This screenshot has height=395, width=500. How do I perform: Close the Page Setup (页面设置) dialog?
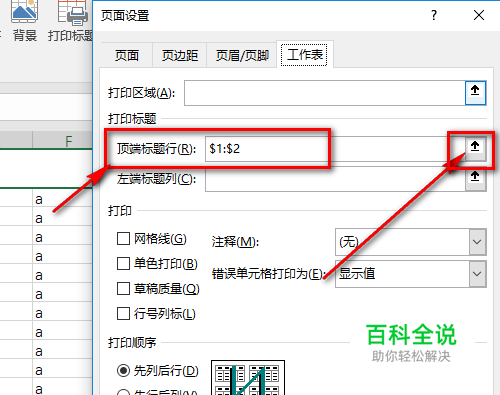tap(479, 15)
